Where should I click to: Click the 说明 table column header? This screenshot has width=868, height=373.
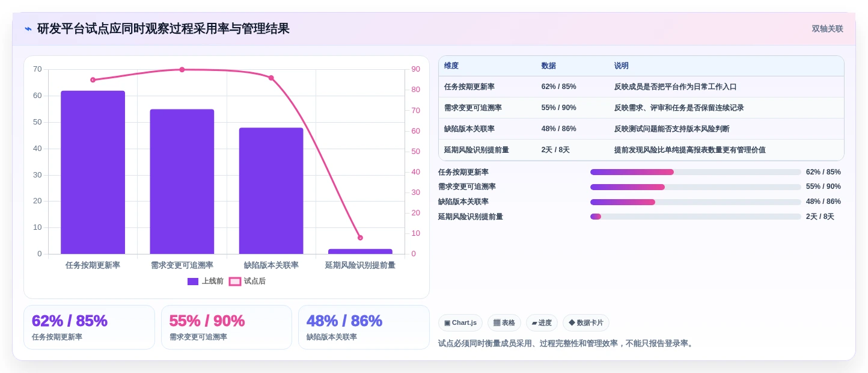pyautogui.click(x=726, y=66)
